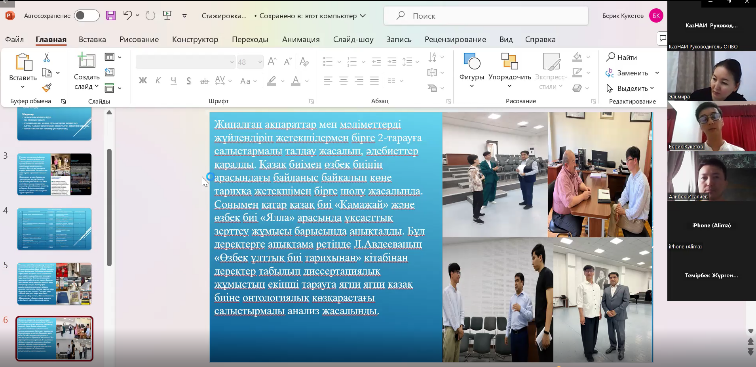This screenshot has width=756, height=367.
Task: Select the Cut scissors icon
Action: click(x=47, y=57)
